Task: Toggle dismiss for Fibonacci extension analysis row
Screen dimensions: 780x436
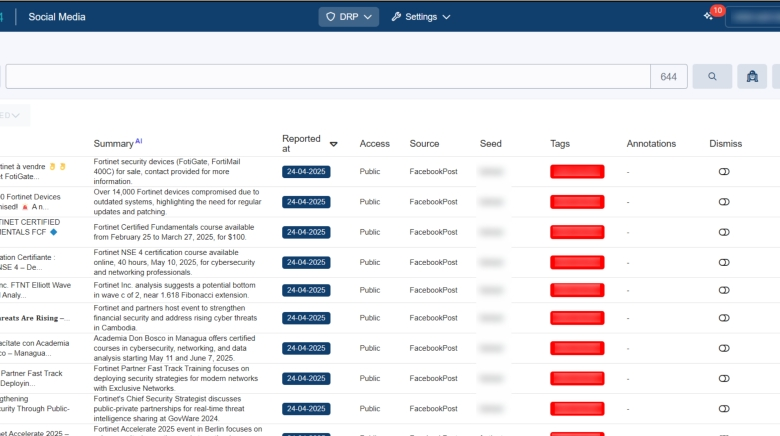Action: [724, 290]
